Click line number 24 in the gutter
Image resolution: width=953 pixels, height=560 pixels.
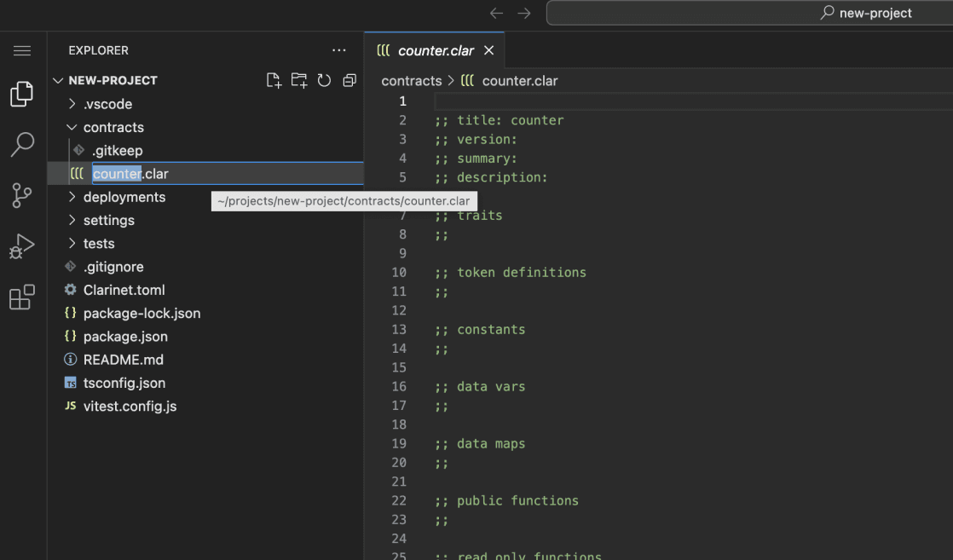(399, 539)
